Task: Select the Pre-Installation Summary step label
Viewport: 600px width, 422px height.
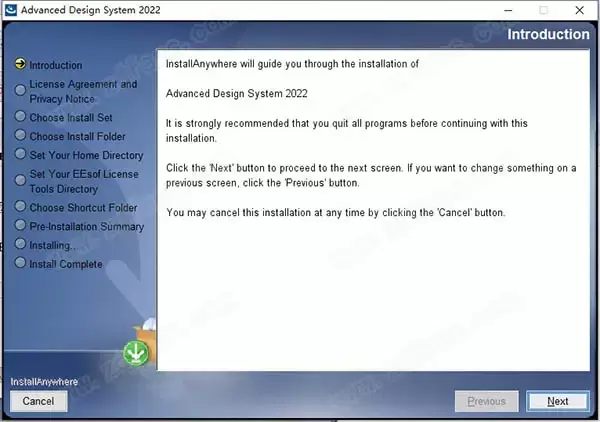Action: point(86,227)
